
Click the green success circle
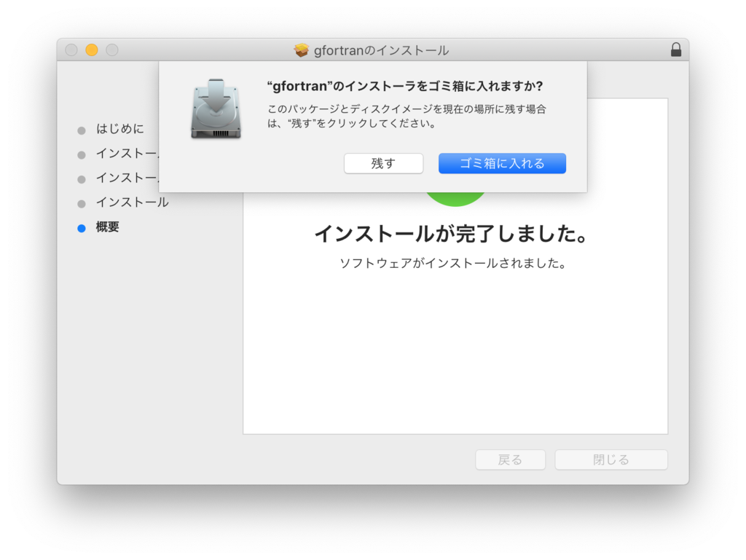pos(455,199)
